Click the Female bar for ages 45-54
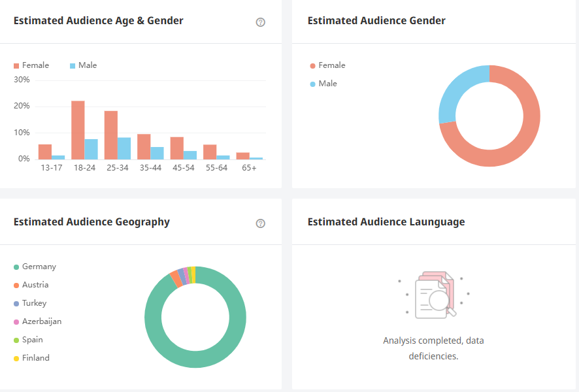 pyautogui.click(x=176, y=148)
